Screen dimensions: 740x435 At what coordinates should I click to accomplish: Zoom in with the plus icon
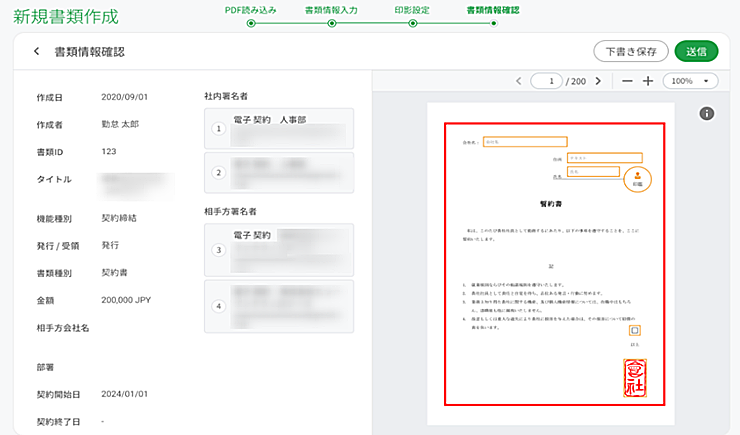[648, 81]
